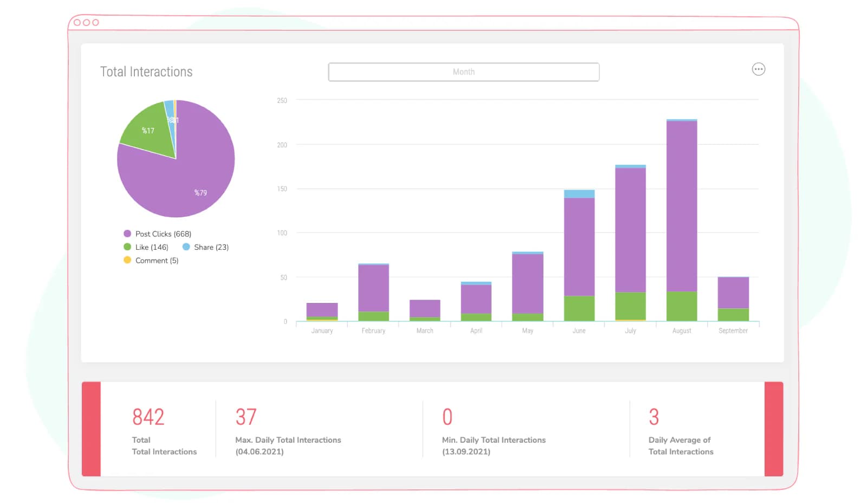
Task: Click the May bar's purple segment
Action: click(527, 283)
